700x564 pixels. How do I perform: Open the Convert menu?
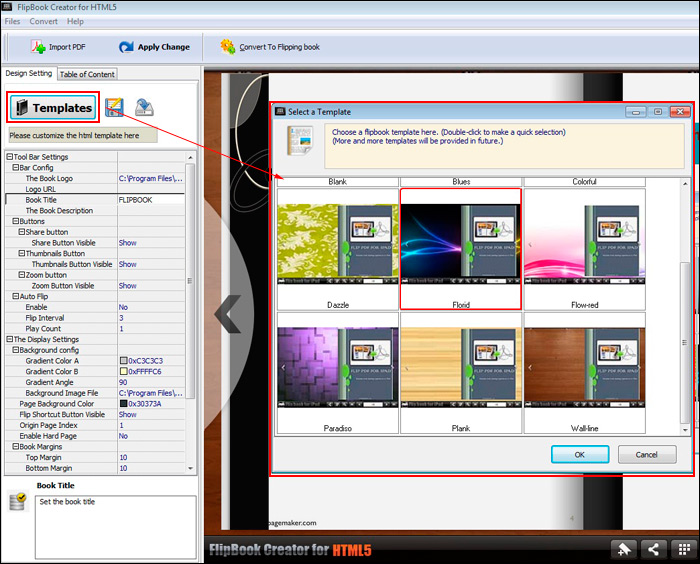(43, 21)
